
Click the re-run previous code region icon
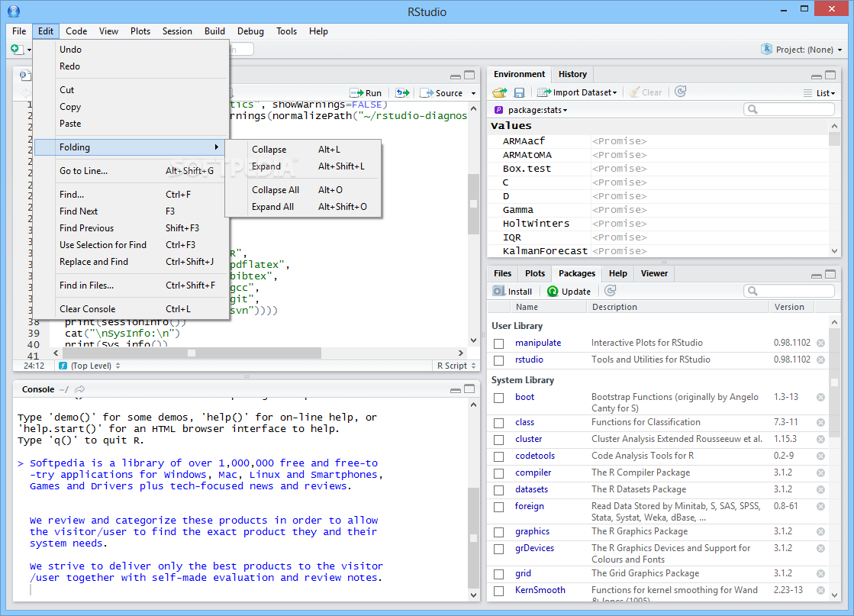click(402, 93)
